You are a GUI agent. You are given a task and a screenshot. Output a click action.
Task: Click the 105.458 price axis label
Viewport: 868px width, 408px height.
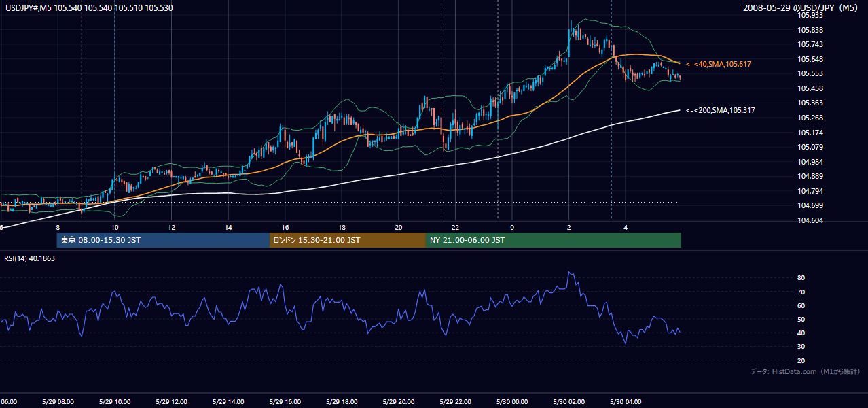810,88
